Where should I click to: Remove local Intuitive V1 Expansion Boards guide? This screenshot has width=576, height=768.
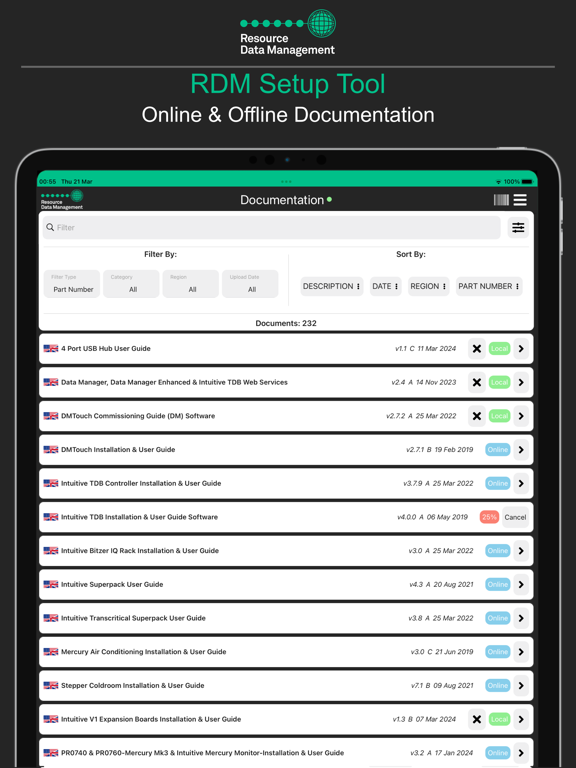(x=477, y=719)
